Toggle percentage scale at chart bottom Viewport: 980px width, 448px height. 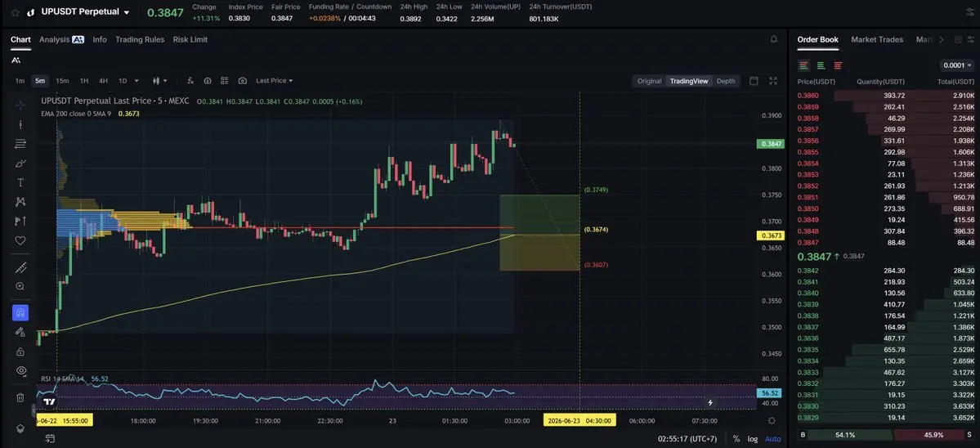(736, 439)
